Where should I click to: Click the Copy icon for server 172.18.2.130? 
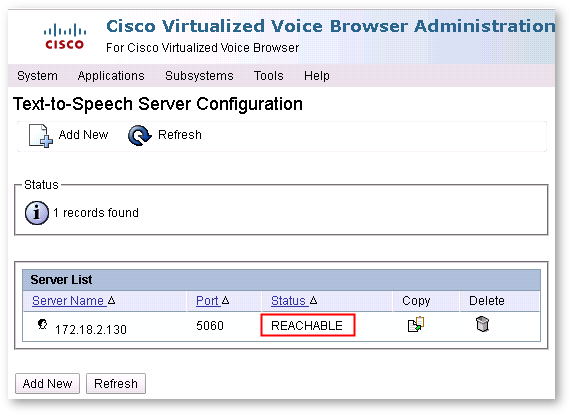pyautogui.click(x=416, y=324)
